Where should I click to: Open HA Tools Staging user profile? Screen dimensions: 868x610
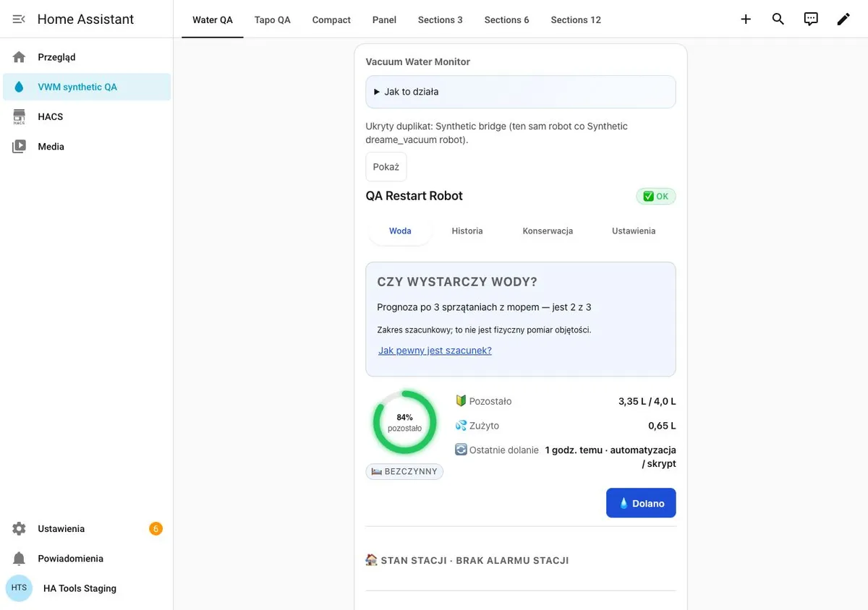tap(87, 588)
